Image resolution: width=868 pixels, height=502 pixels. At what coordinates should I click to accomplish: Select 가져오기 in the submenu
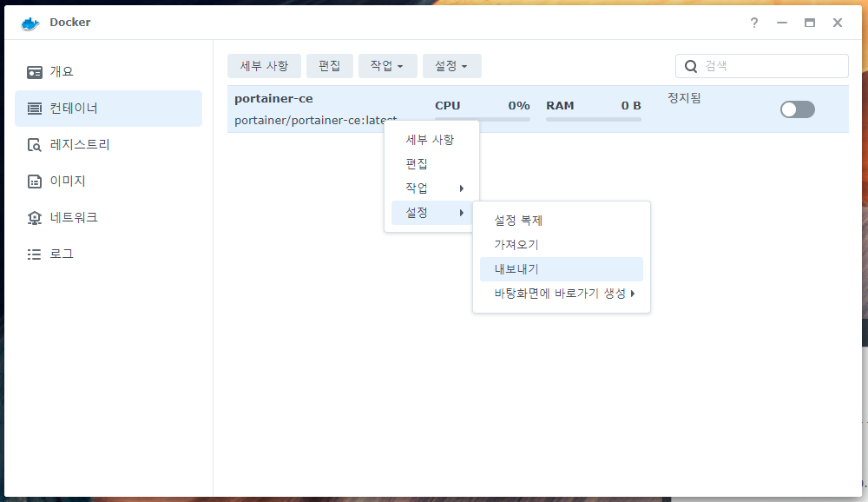coord(562,245)
